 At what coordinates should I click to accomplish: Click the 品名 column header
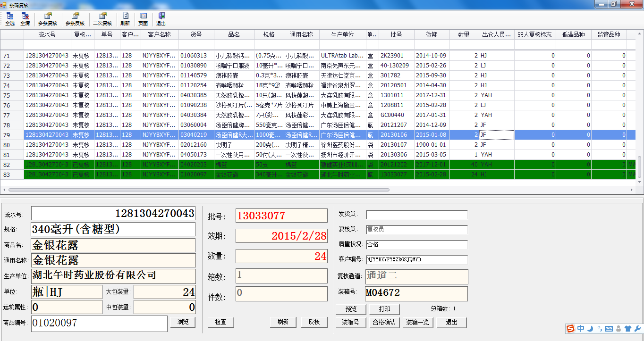pos(234,34)
